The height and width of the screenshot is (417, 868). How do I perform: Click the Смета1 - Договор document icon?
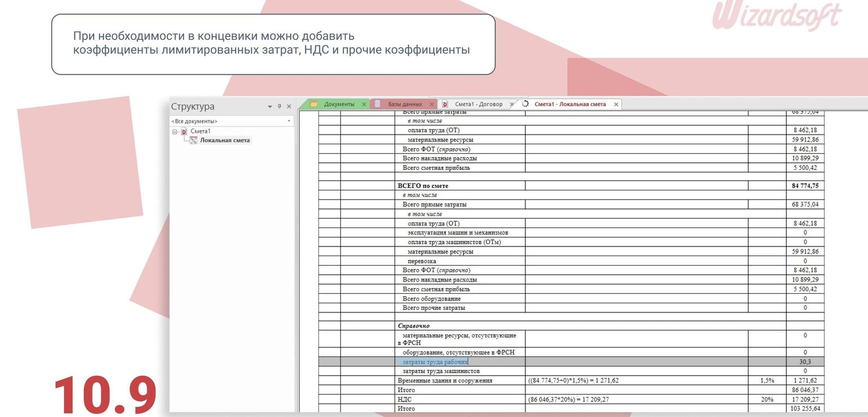445,104
